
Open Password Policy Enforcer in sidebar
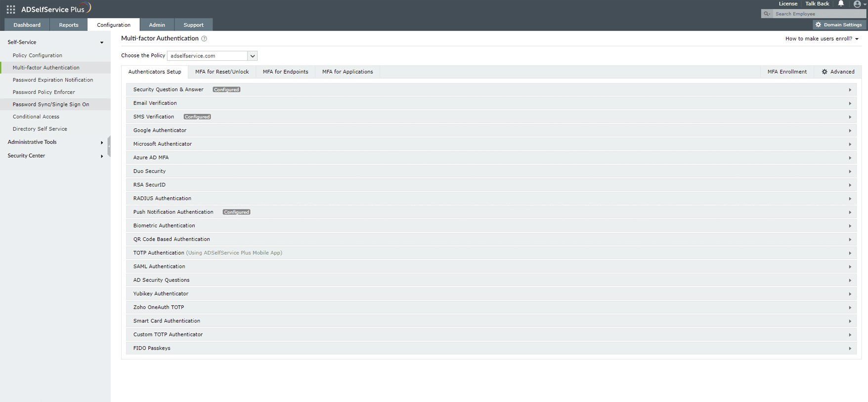click(43, 92)
